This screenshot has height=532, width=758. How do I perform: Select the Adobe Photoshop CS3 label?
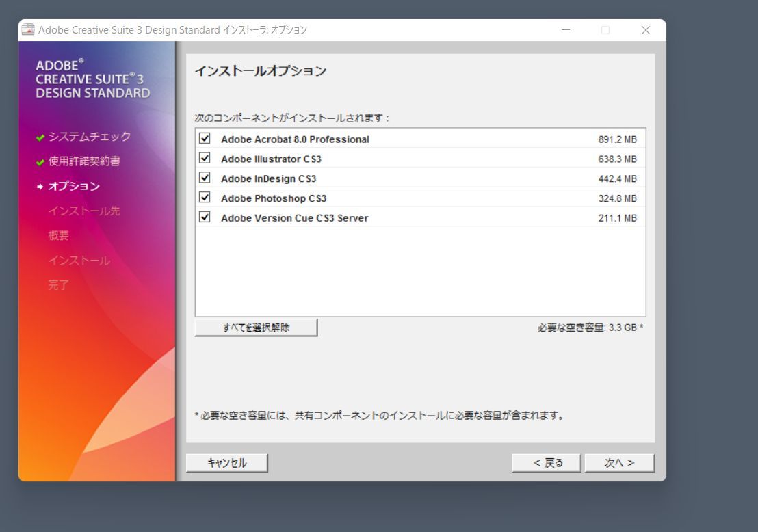click(274, 198)
